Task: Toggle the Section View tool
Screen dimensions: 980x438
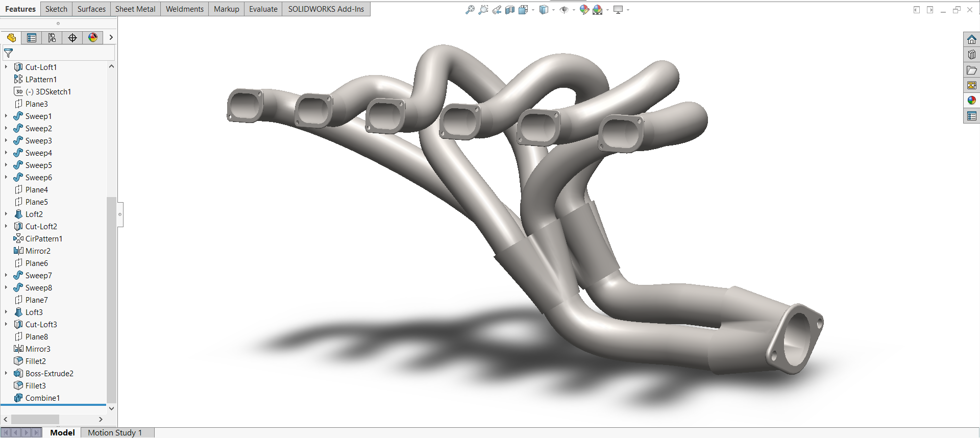Action: tap(510, 10)
